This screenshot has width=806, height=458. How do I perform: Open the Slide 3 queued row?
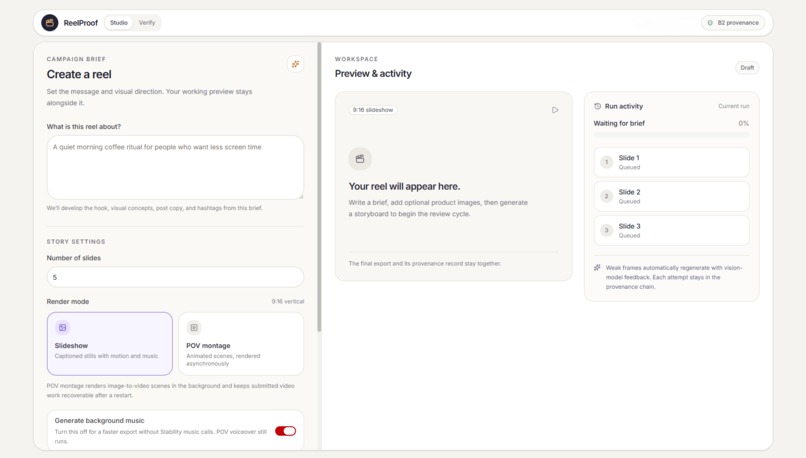pyautogui.click(x=671, y=230)
